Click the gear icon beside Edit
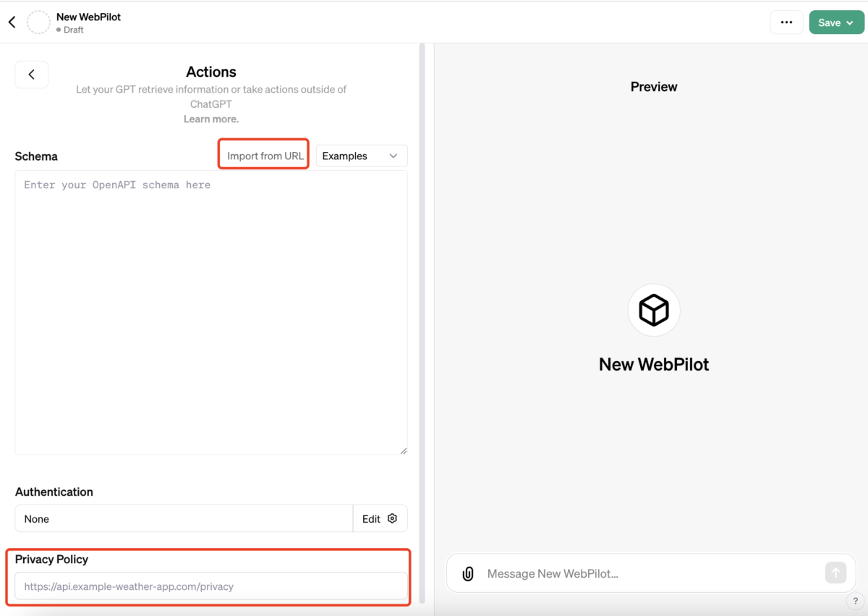The image size is (868, 616). click(393, 518)
